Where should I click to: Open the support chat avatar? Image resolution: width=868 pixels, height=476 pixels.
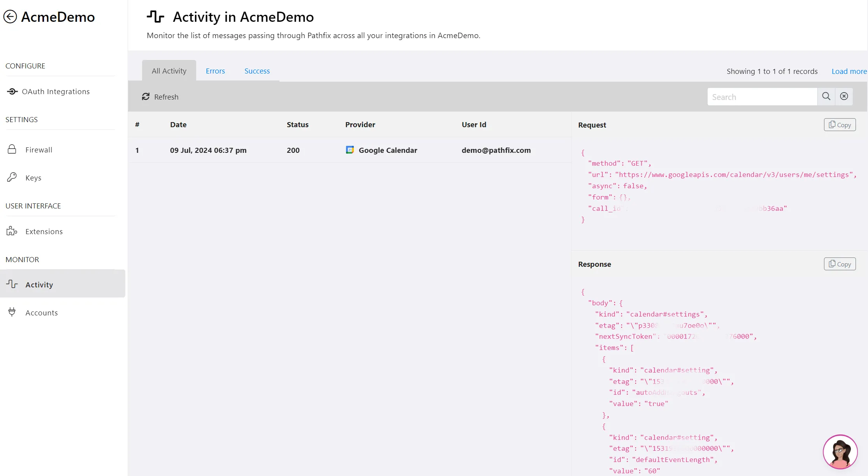840,451
